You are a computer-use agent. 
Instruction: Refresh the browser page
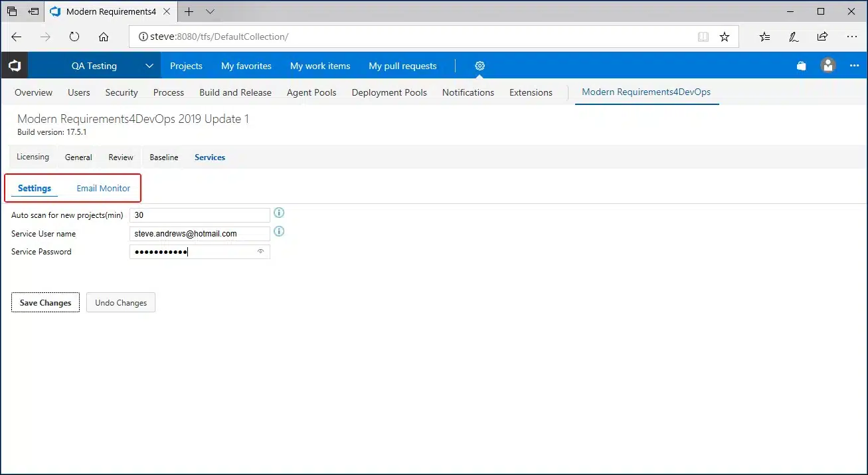(x=74, y=37)
